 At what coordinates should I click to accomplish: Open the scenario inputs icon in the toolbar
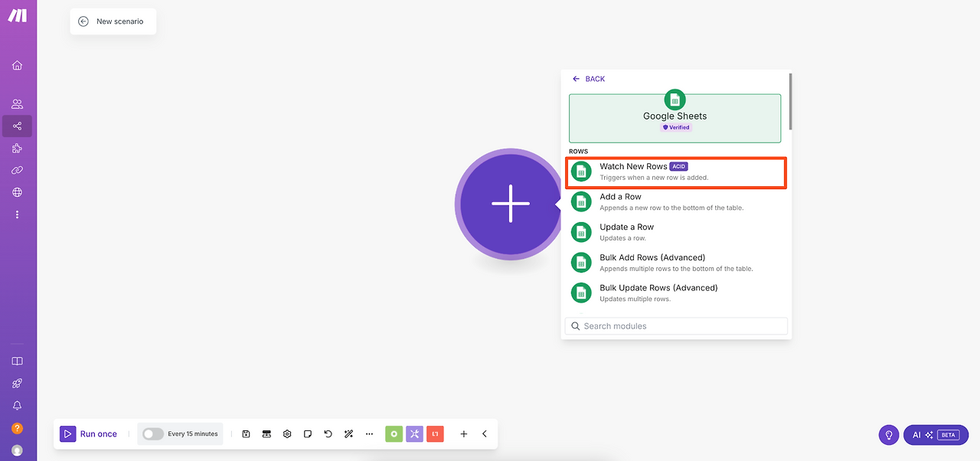[266, 434]
